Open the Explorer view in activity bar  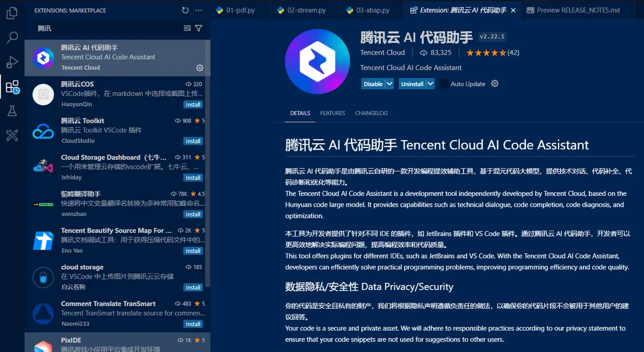pos(12,12)
